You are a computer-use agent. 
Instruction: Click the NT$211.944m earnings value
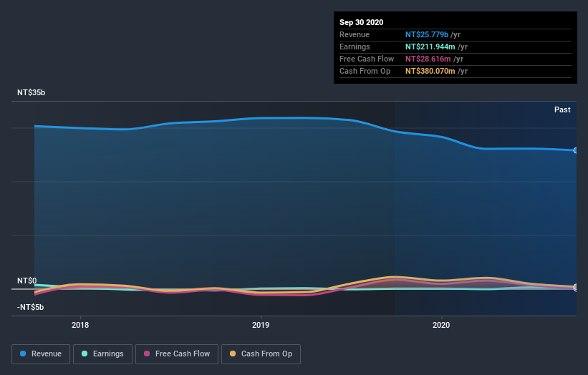click(430, 47)
